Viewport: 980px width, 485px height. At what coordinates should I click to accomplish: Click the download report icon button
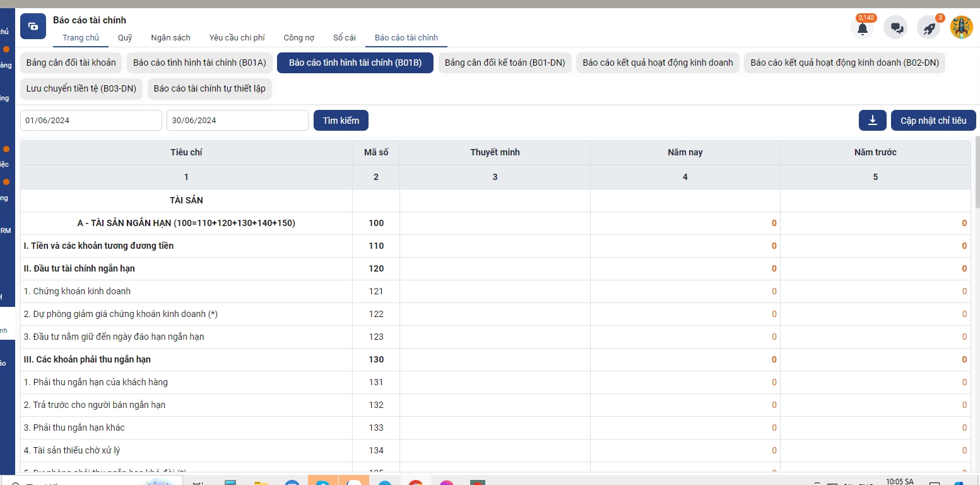pyautogui.click(x=873, y=120)
